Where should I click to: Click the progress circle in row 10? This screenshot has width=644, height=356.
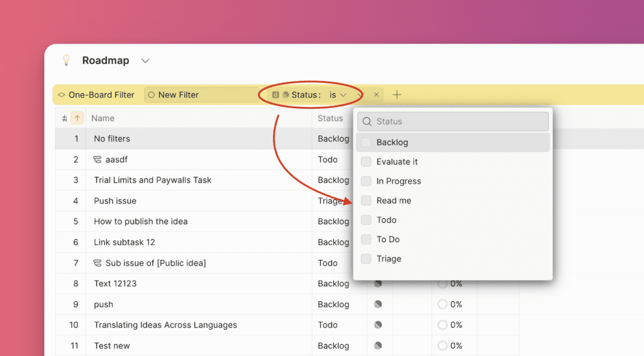click(x=442, y=325)
